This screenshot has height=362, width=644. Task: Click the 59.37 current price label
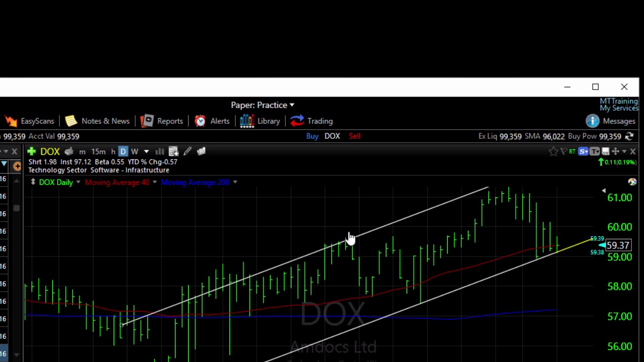click(618, 245)
